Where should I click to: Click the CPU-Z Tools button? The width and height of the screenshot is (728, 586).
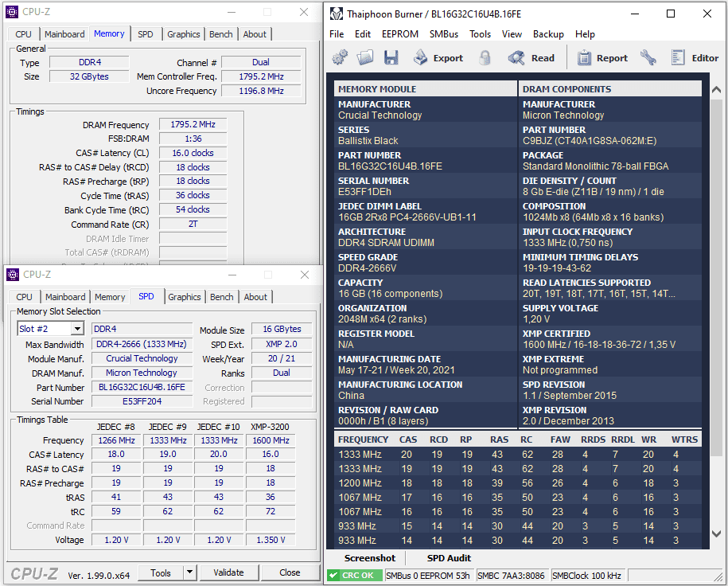[x=161, y=573]
